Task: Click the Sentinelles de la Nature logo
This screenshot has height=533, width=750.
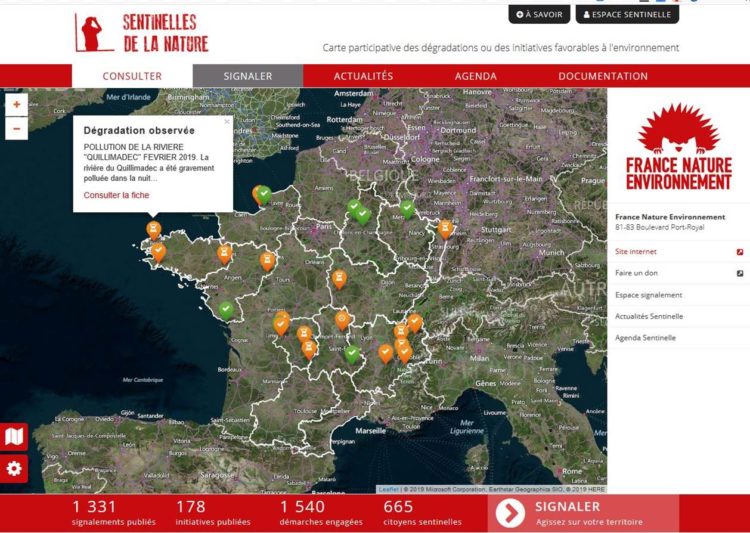Action: point(141,32)
